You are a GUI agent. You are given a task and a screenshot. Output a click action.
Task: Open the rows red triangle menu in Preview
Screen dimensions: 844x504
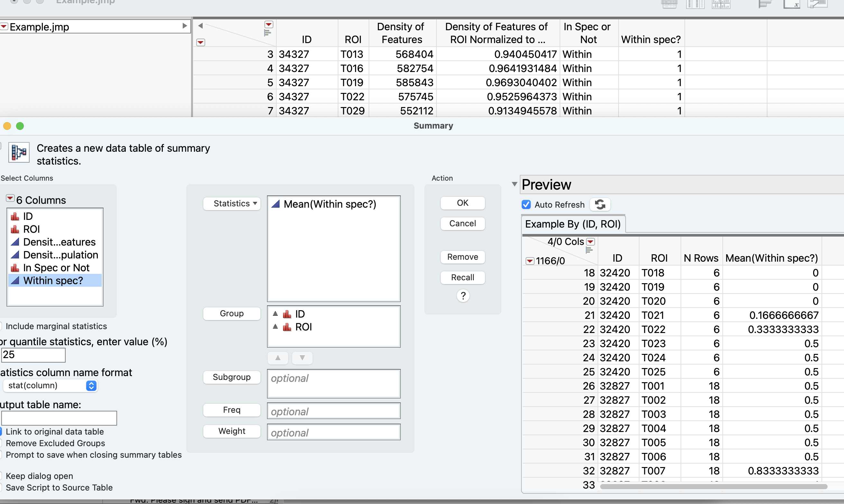tap(530, 260)
